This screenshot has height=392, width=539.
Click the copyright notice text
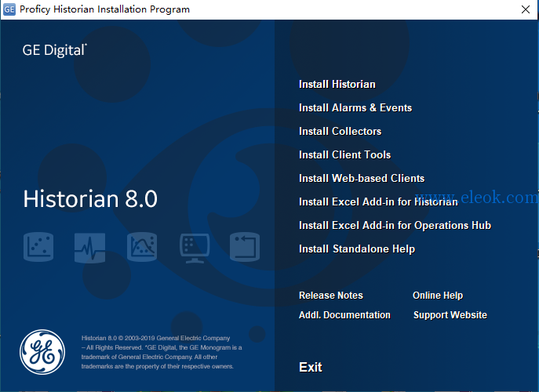click(162, 352)
